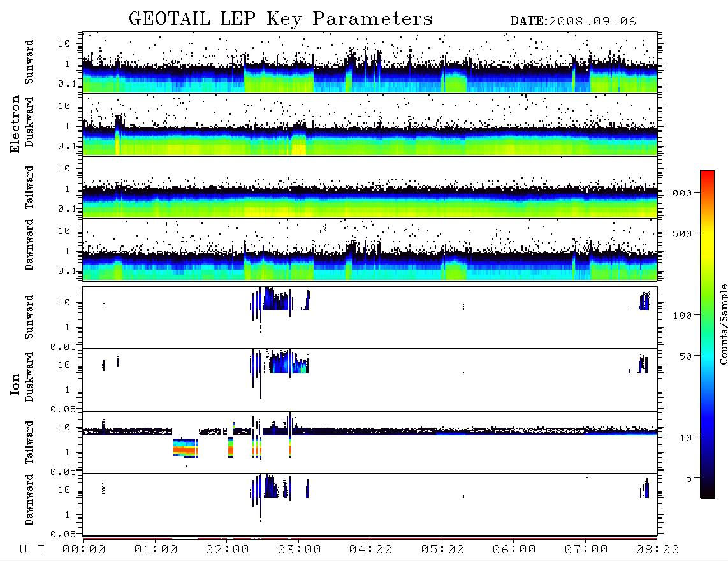This screenshot has width=728, height=561.
Task: Select the Ion "Dawnward" panel label
Action: click(29, 500)
